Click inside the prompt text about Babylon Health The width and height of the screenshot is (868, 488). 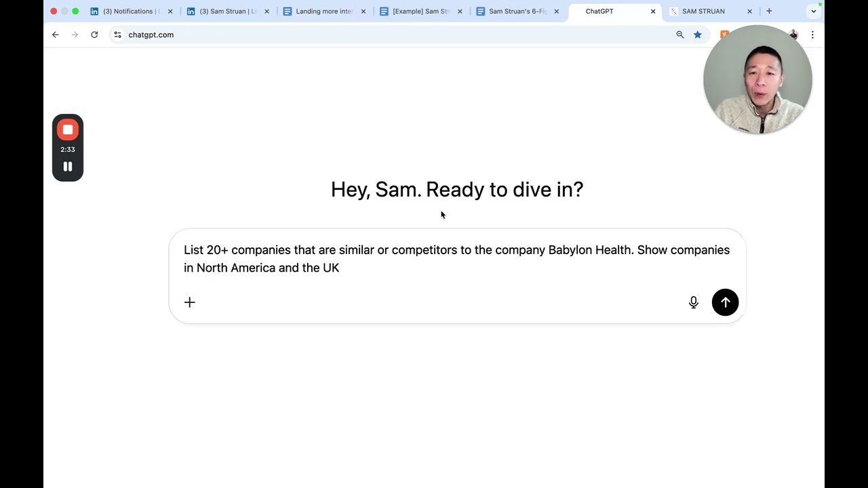pos(456,259)
